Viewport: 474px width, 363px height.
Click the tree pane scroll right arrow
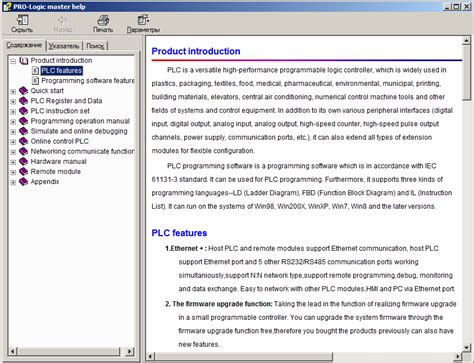pyautogui.click(x=130, y=351)
